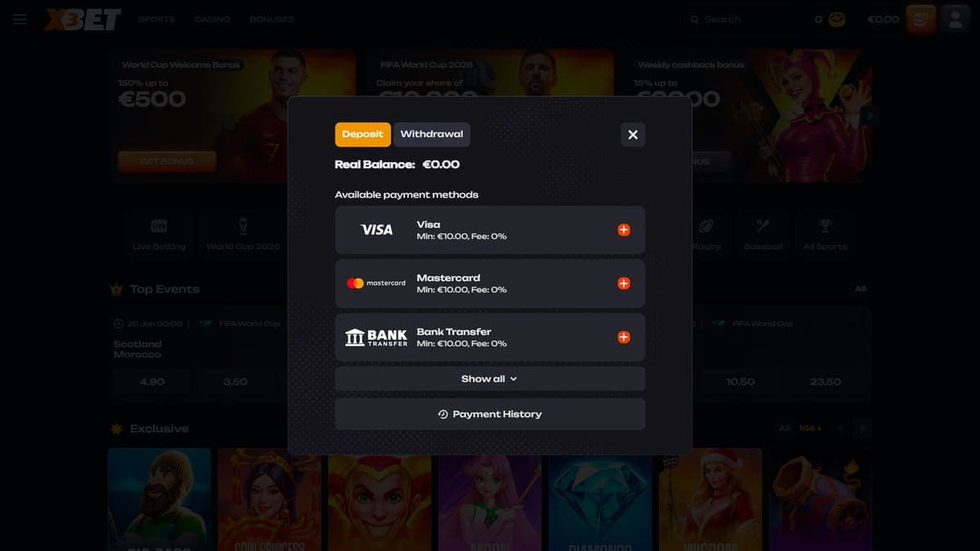
Task: Select odds 4.90 for Scotland Morocco
Action: coord(152,381)
